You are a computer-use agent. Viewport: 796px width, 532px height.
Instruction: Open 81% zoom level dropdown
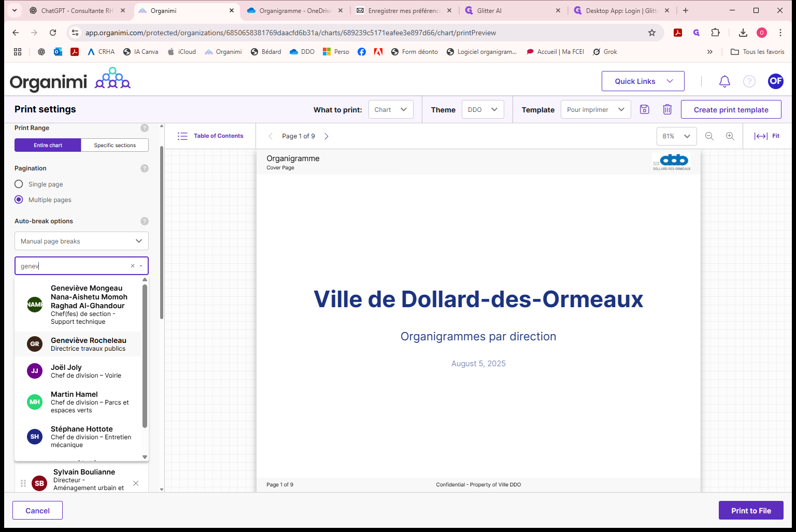click(677, 136)
